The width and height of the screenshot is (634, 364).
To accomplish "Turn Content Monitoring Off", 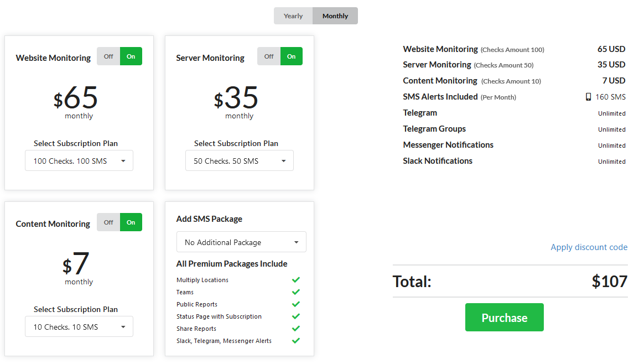I will (x=108, y=222).
